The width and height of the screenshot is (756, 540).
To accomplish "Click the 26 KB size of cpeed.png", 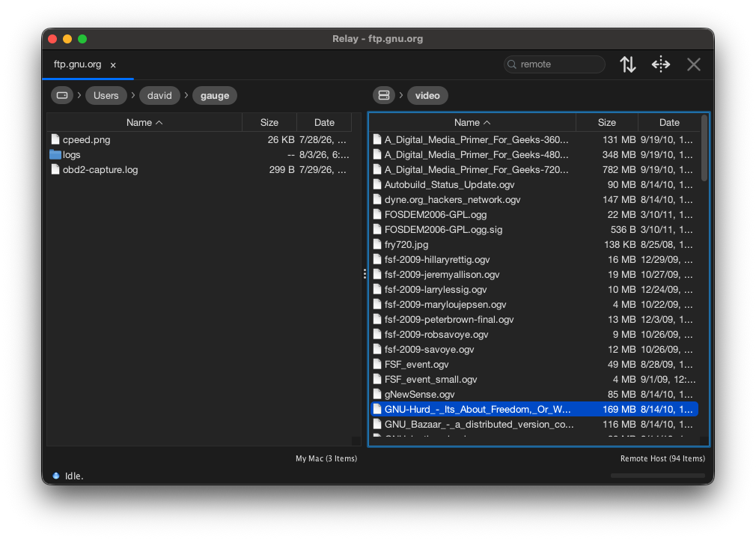I will [x=281, y=139].
